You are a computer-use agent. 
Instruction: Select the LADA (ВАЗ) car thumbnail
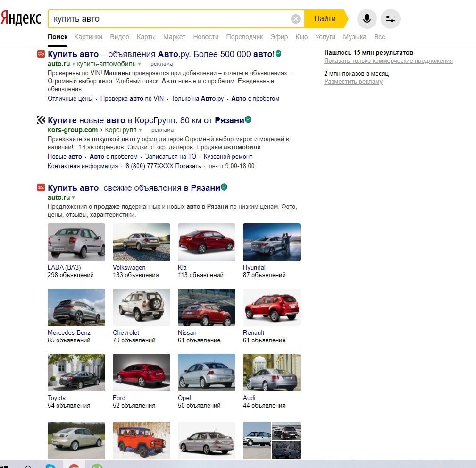tap(76, 242)
